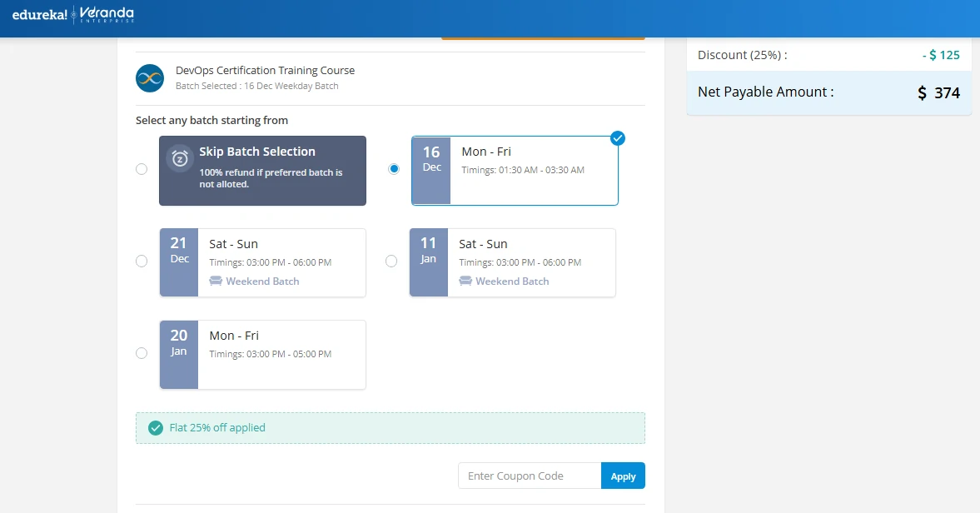
Task: Click the 'Weekend Batch' label on 11 Jan card
Action: click(x=513, y=281)
